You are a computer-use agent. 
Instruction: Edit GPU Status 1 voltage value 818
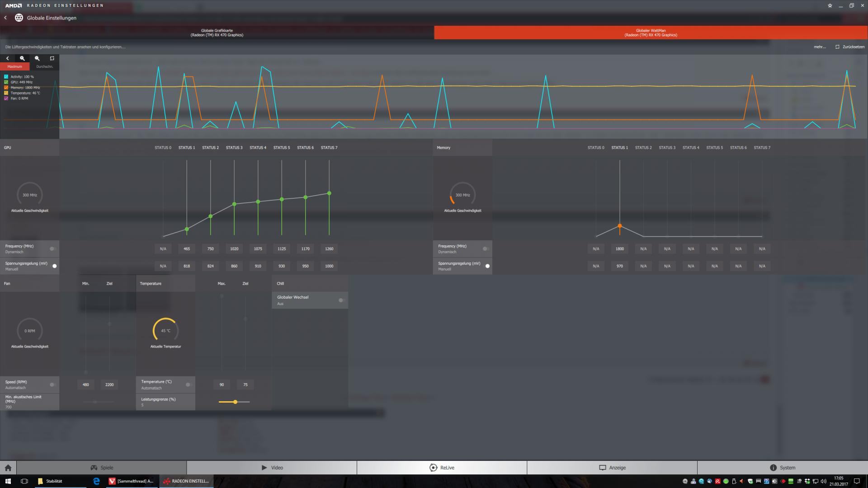pyautogui.click(x=187, y=266)
